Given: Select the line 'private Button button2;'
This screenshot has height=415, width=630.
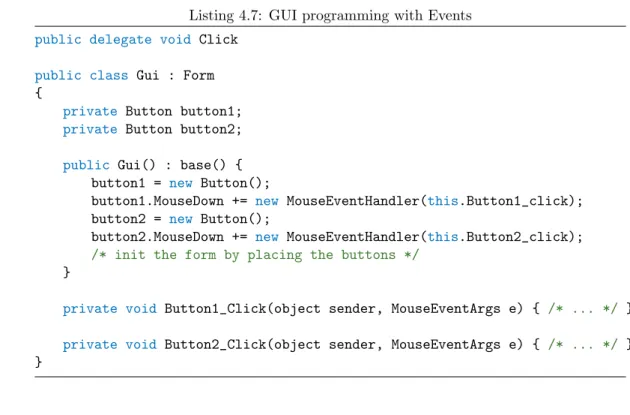Looking at the screenshot, I should point(152,129).
